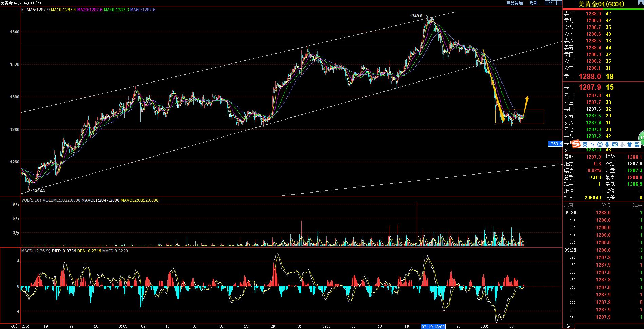Open the 周期 period link
The width and height of the screenshot is (644, 329).
pyautogui.click(x=534, y=3)
